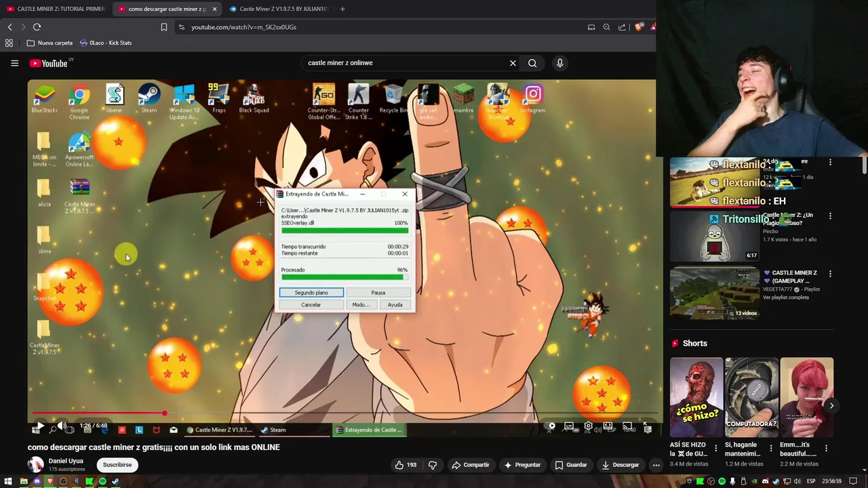
Task: Enter fullscreen on the YouTube player
Action: click(648, 426)
